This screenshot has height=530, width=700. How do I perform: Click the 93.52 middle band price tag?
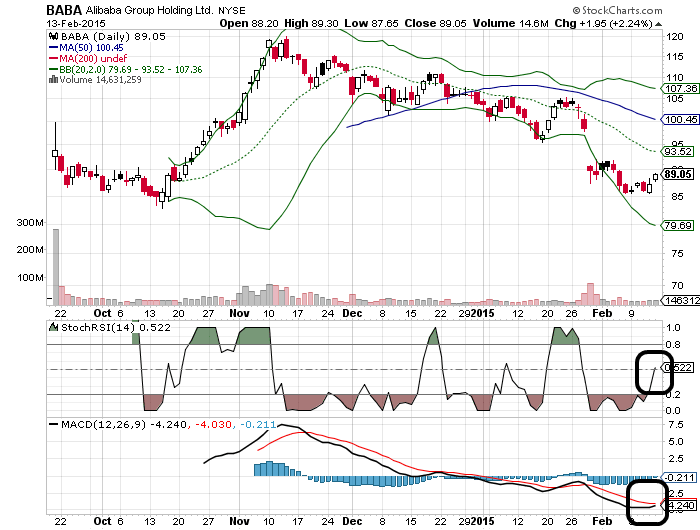click(x=678, y=151)
